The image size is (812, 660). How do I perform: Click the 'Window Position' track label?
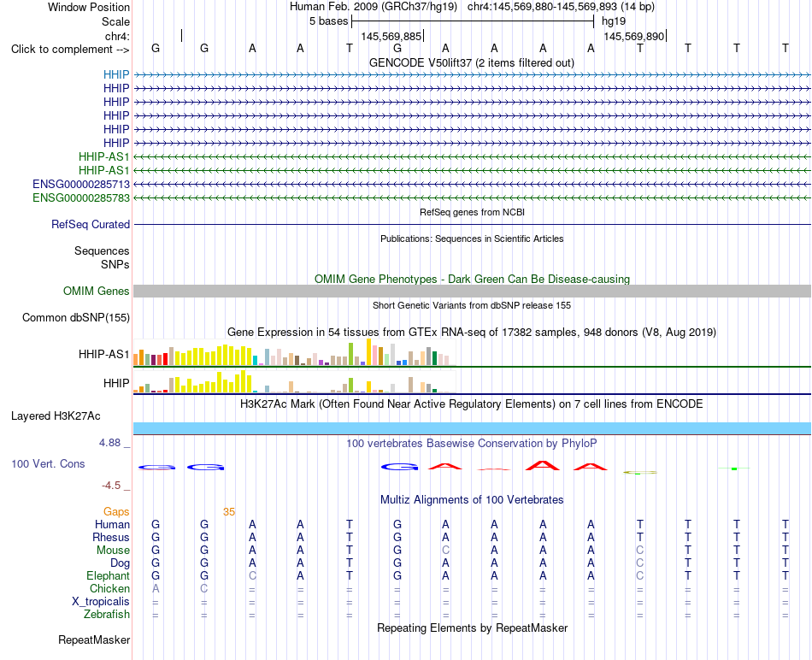click(89, 7)
